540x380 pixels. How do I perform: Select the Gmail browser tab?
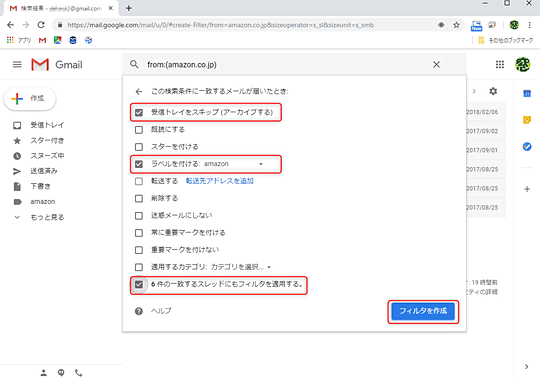pos(61,8)
